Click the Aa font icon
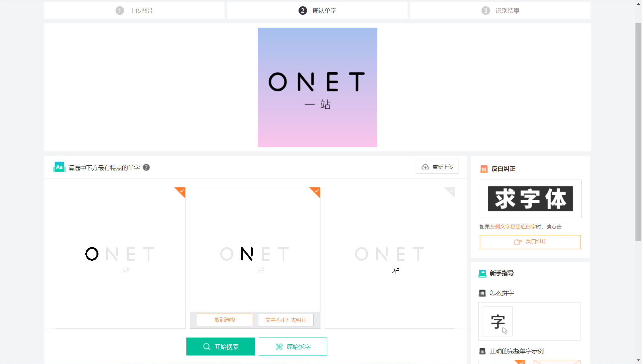The height and width of the screenshot is (364, 642). point(59,167)
